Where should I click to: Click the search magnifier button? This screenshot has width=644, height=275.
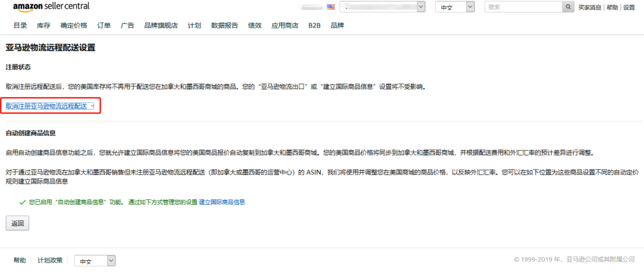568,7
